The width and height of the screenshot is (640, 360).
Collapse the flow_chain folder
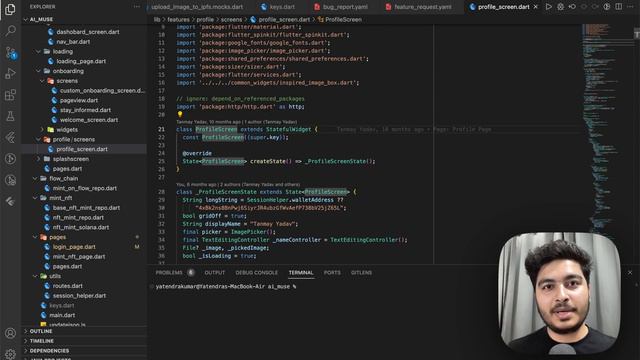pos(35,178)
